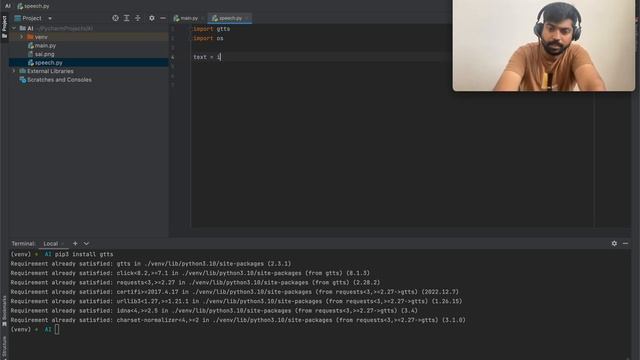Click the terminal line about gtts (2.3.1)

(x=151, y=264)
